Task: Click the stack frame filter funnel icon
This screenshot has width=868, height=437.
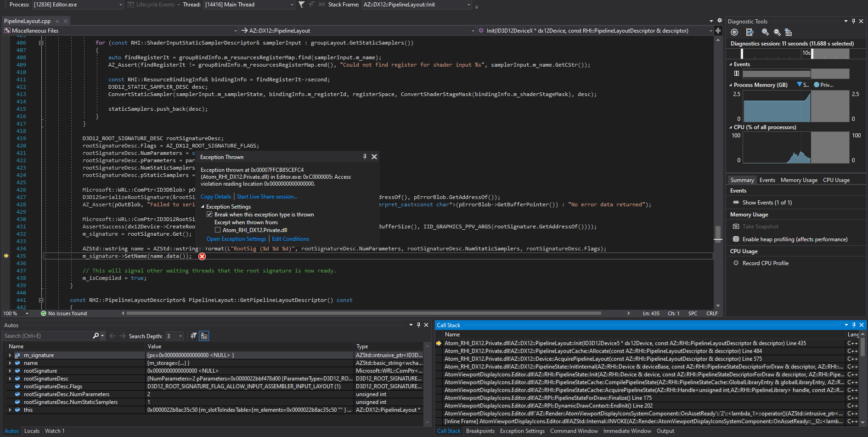Action: click(x=301, y=5)
